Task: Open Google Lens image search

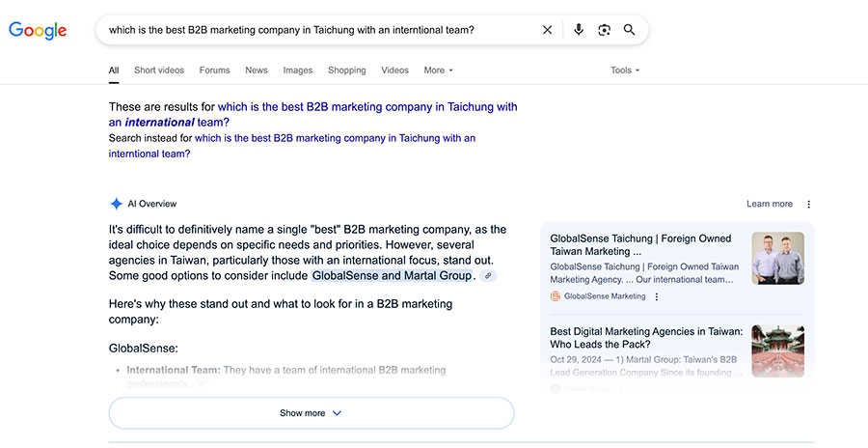Action: 604,30
